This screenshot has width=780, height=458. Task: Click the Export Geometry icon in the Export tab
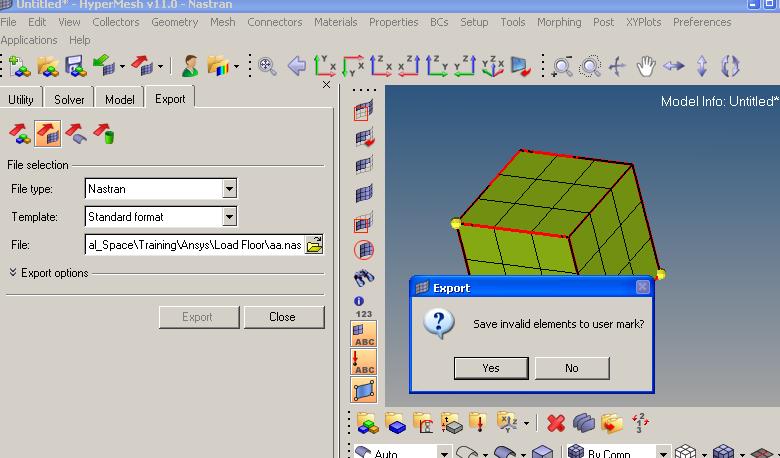(76, 134)
